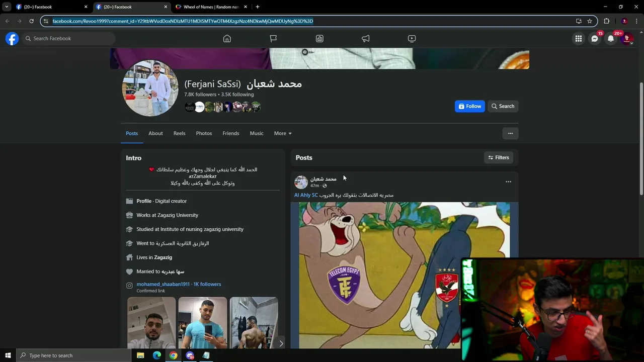Open the first intro photo thumbnail
The height and width of the screenshot is (362, 644).
(x=151, y=323)
